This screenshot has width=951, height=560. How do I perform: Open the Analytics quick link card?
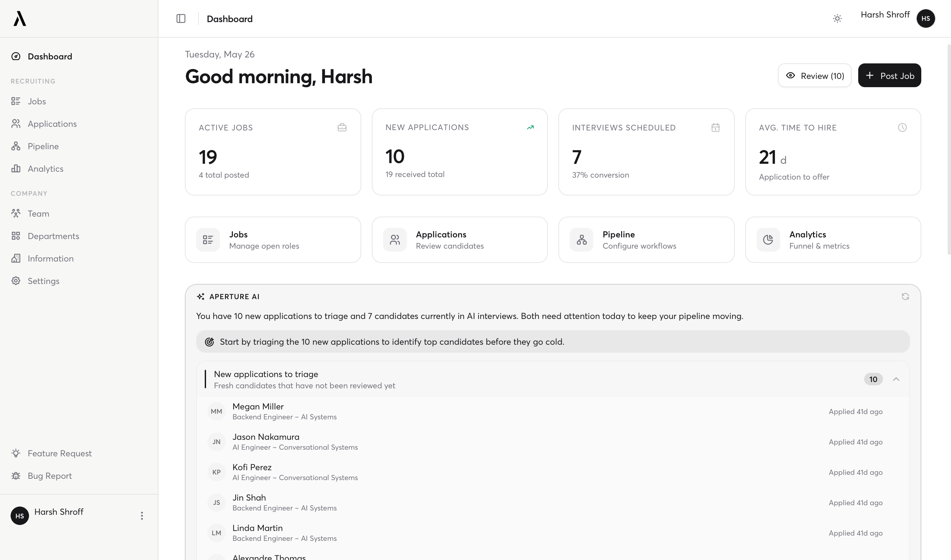pos(833,240)
